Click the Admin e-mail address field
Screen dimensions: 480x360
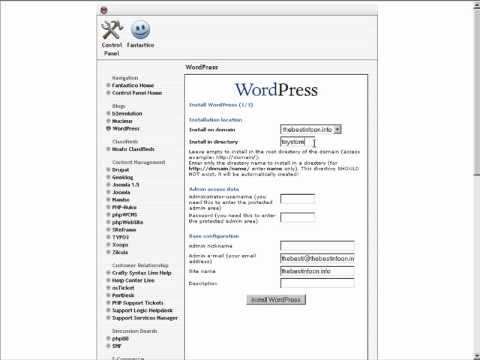tap(317, 258)
